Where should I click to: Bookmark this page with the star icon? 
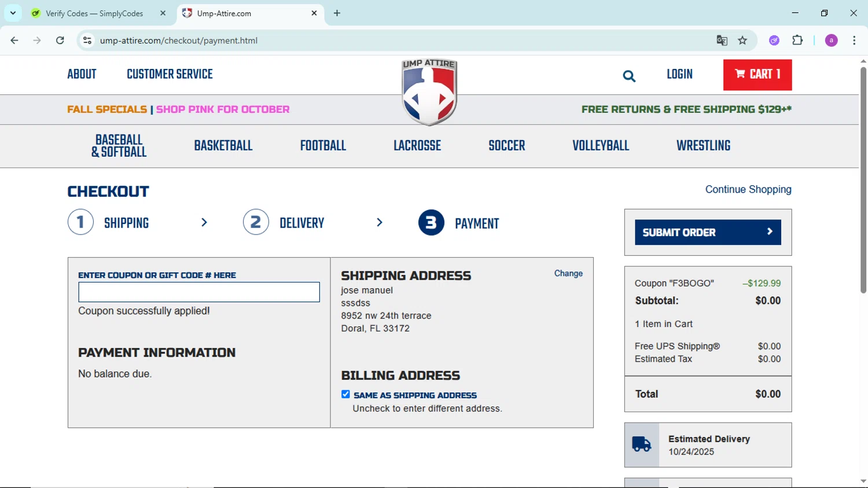tap(742, 41)
